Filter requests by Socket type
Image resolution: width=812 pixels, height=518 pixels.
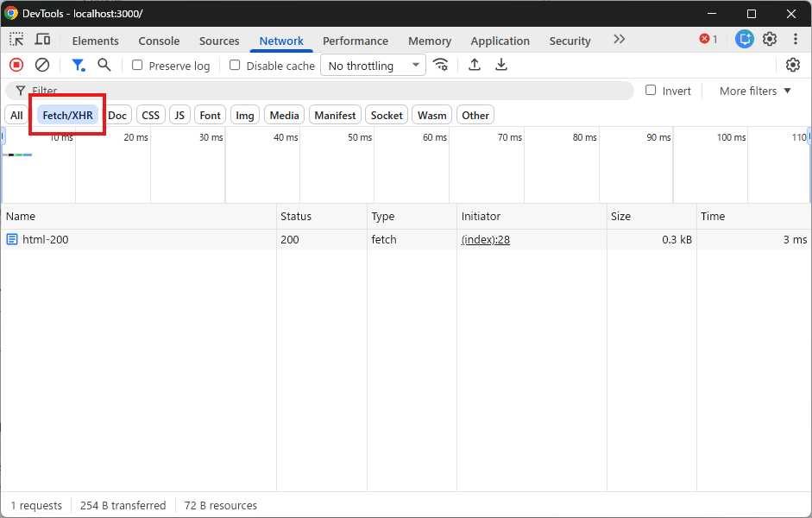click(x=387, y=115)
